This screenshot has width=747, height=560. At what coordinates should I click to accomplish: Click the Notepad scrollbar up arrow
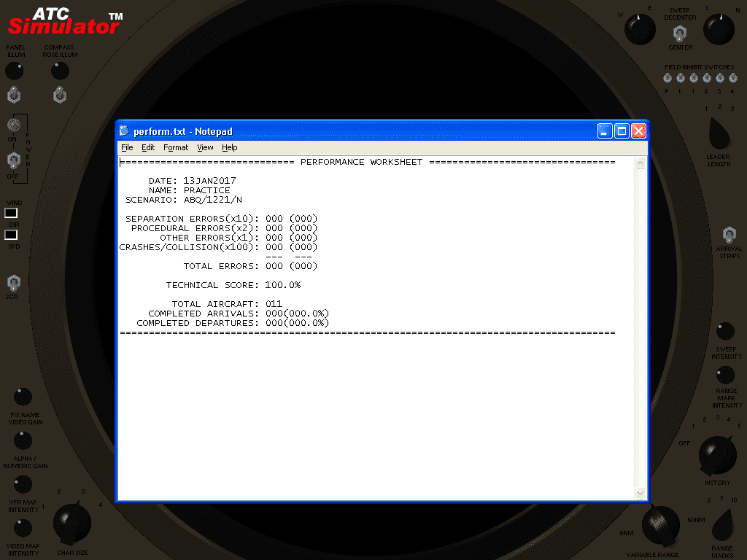pyautogui.click(x=640, y=163)
